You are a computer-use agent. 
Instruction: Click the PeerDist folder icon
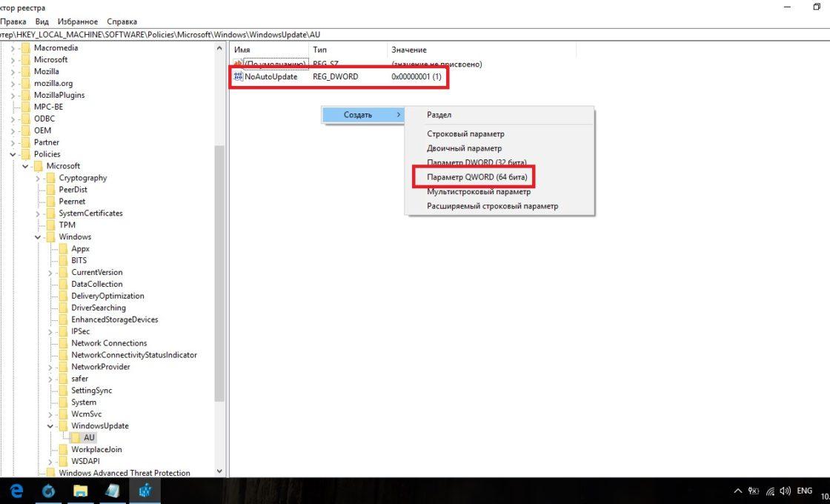(50, 190)
